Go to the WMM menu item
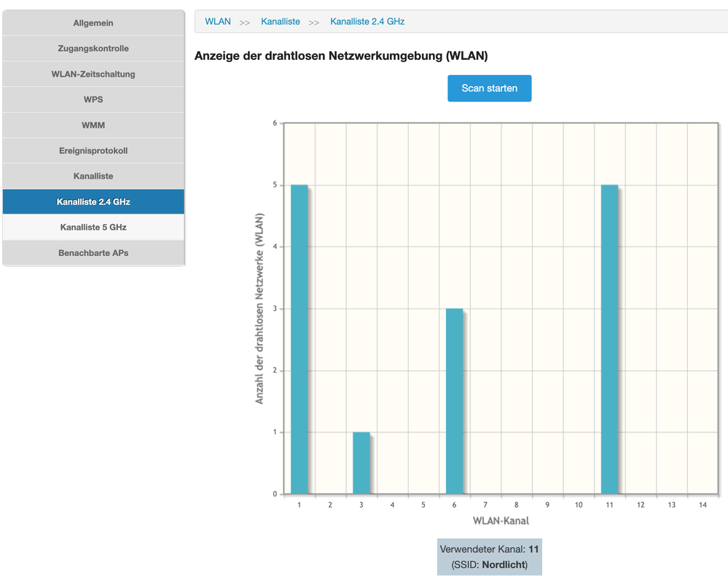The image size is (728, 576). tap(93, 125)
